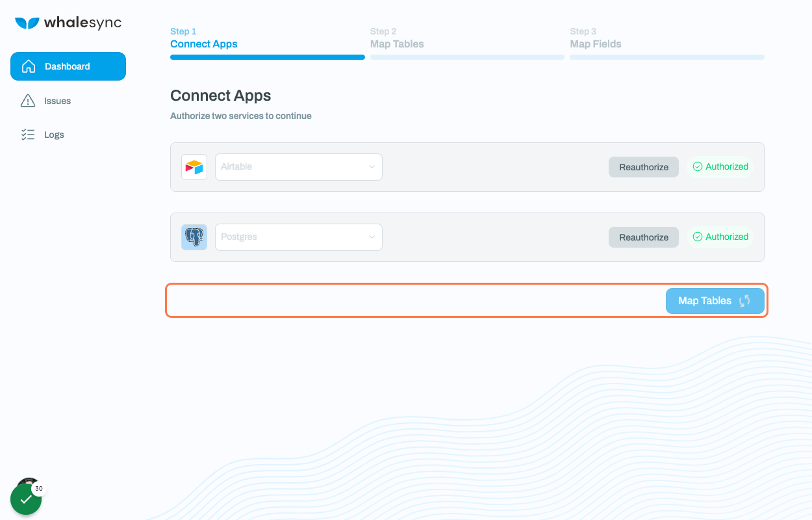Click the Dashboard home icon
Viewport: 812px width, 520px height.
[x=28, y=66]
